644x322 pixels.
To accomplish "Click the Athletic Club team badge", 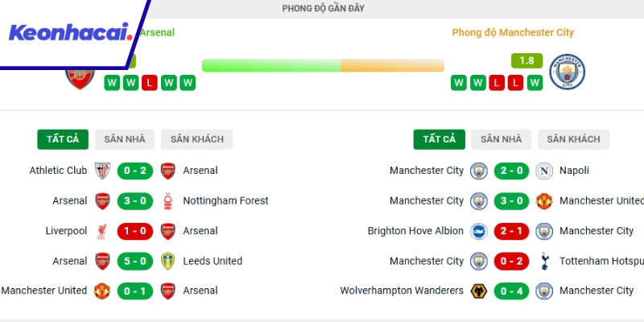I will pyautogui.click(x=102, y=171).
